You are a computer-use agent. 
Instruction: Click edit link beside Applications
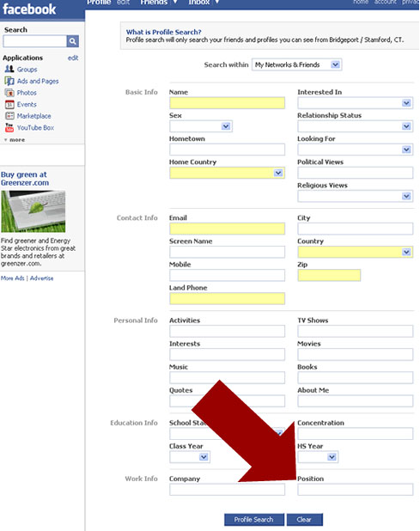73,58
